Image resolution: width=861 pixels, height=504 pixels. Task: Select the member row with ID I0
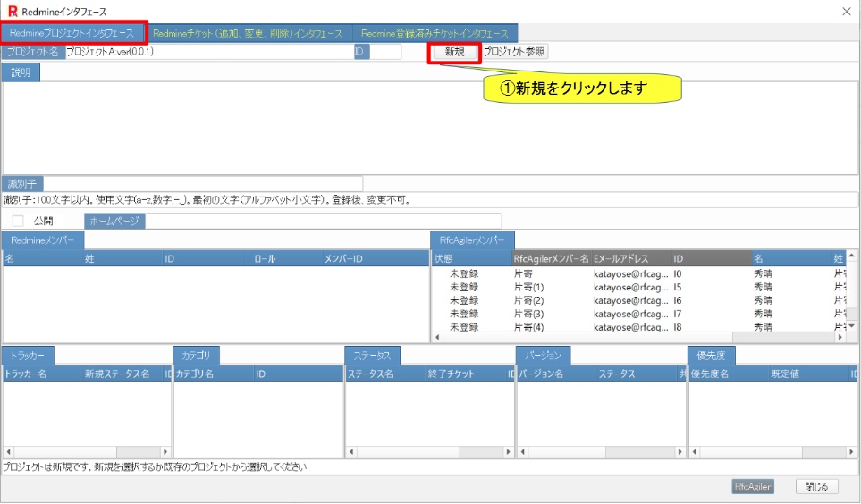[x=639, y=273]
